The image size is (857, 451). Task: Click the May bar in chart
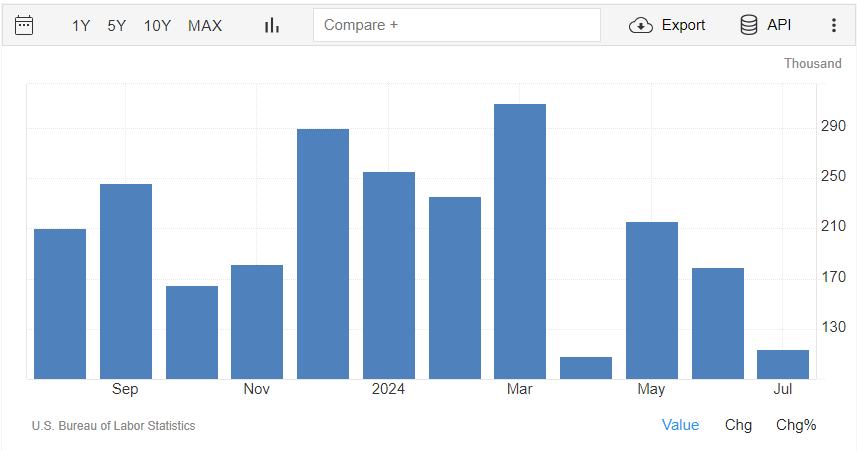click(x=652, y=300)
